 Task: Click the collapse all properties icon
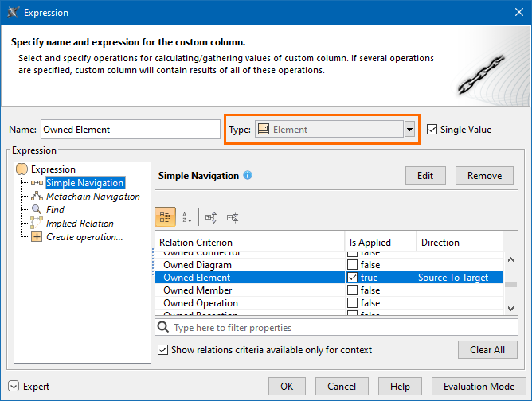[233, 216]
